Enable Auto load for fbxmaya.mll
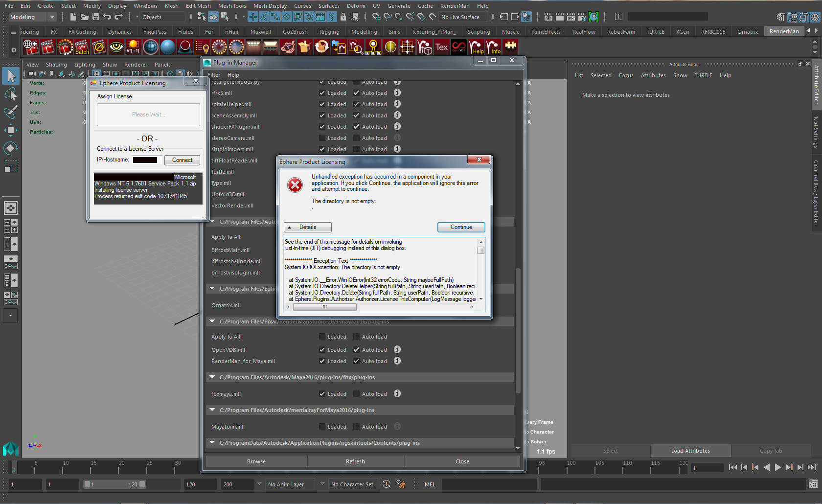This screenshot has height=504, width=822. click(356, 394)
